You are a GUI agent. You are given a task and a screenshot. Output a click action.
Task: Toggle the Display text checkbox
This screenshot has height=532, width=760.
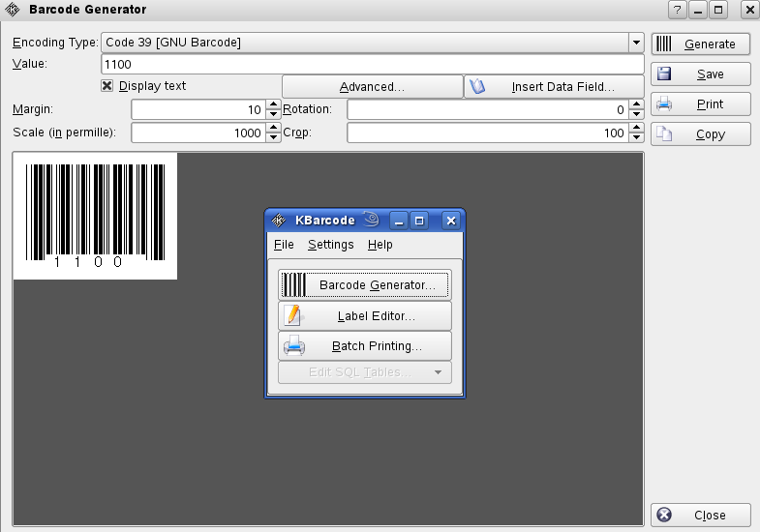click(107, 86)
